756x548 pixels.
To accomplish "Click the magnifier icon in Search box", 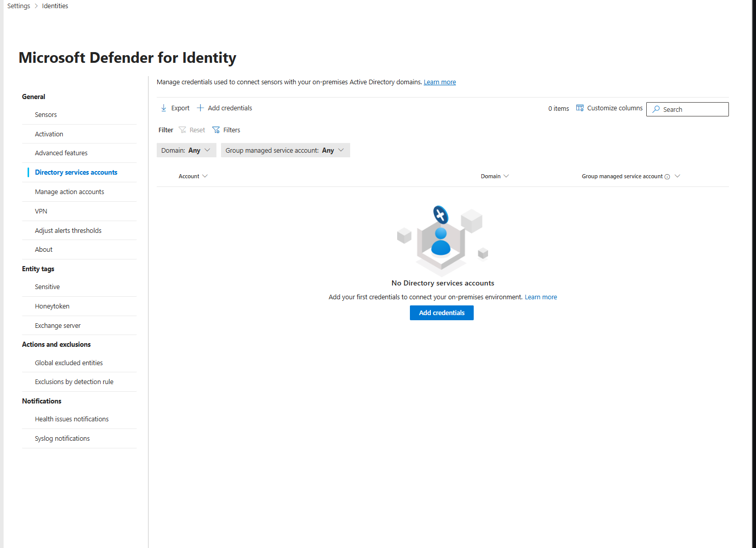I will pyautogui.click(x=656, y=109).
